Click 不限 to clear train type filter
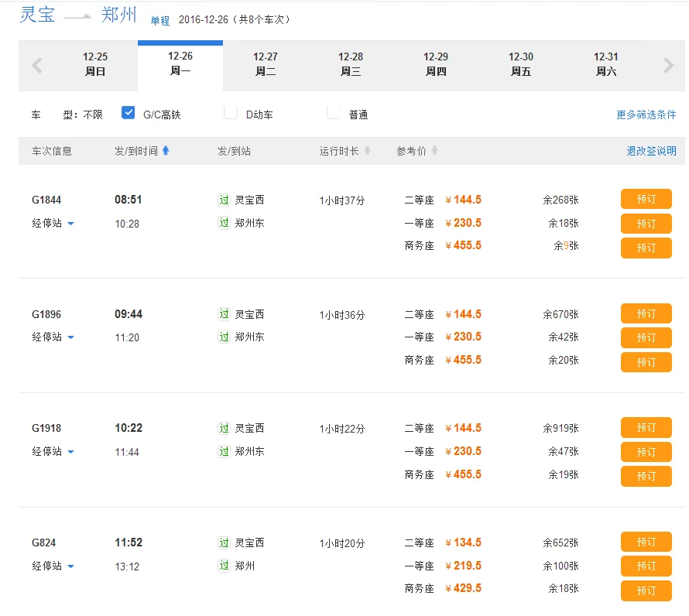 [x=93, y=115]
